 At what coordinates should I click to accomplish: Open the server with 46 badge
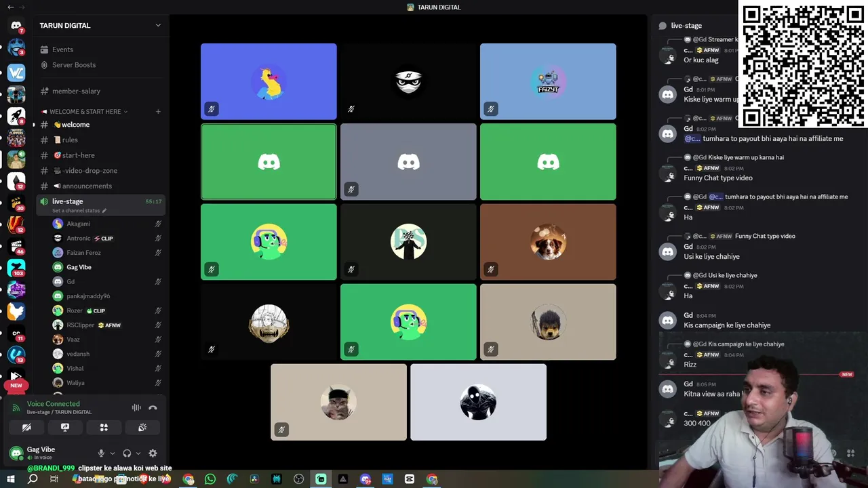16,247
